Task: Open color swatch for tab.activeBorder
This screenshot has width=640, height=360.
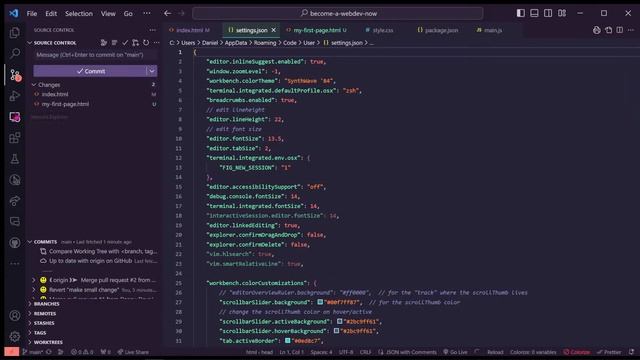Action: [288, 340]
